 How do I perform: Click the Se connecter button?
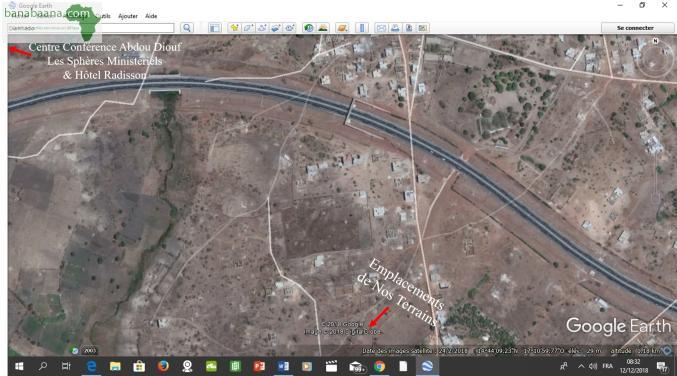pyautogui.click(x=635, y=28)
